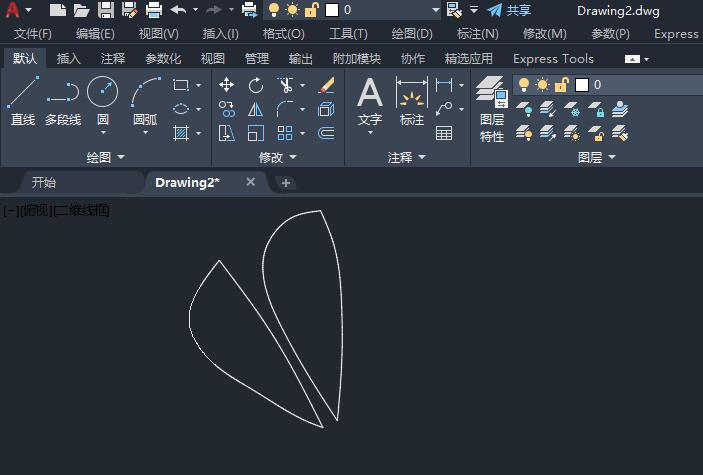Open the Edit (编辑) menu
The image size is (703, 475).
pos(95,34)
